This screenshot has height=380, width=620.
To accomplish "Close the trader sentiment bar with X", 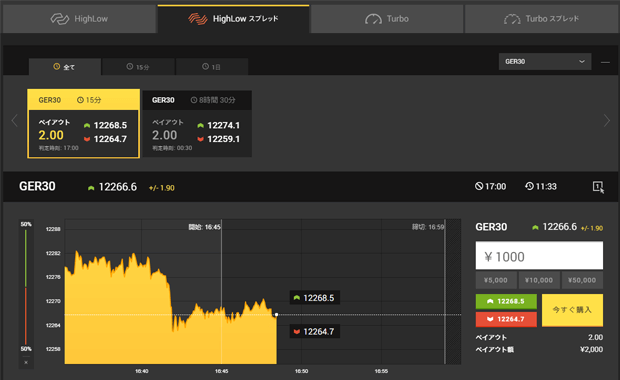I will coord(26,363).
